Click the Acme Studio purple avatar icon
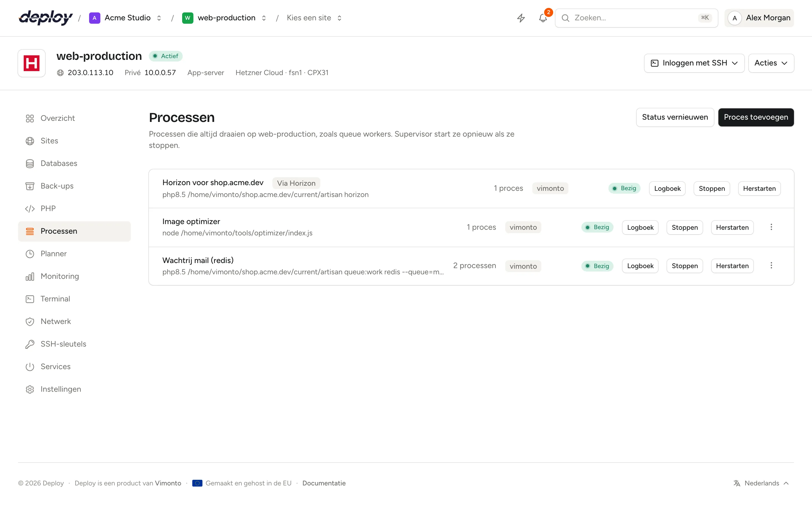812x508 pixels. coord(95,18)
